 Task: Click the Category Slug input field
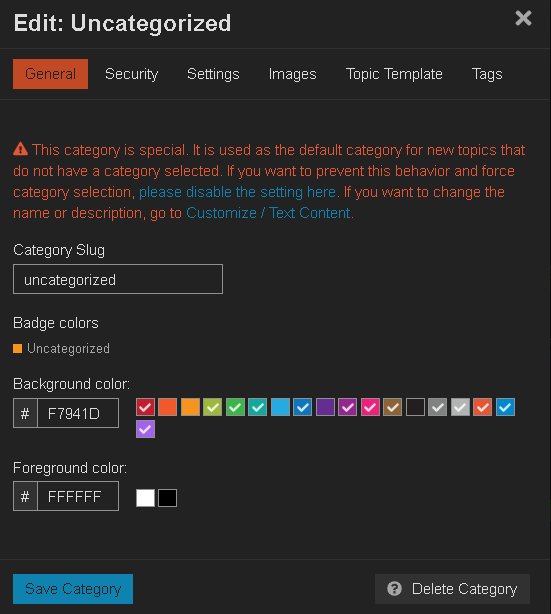(118, 279)
